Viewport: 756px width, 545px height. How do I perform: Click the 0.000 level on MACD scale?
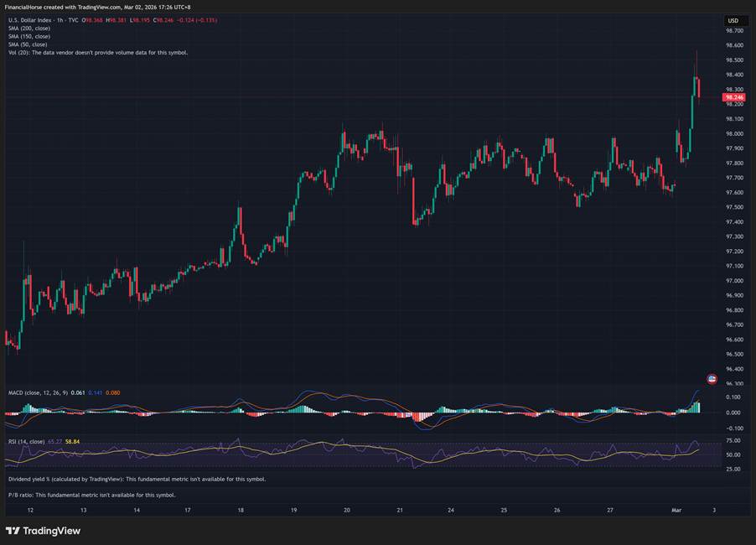point(733,413)
